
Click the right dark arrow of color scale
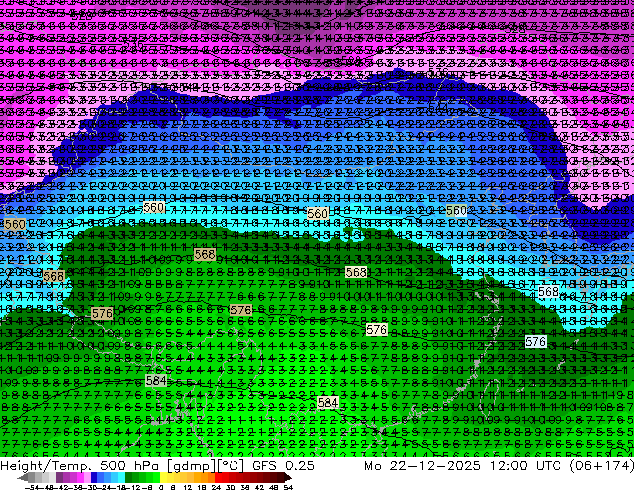click(288, 477)
